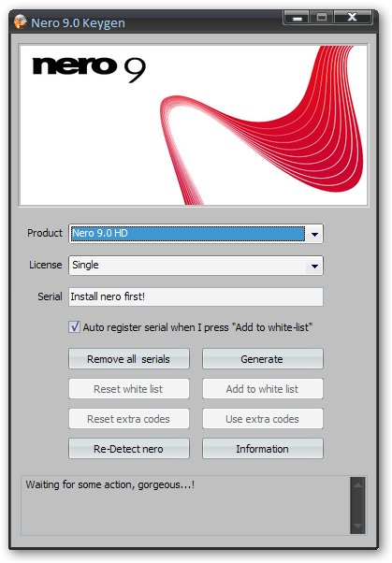Click the Nero flame icon in title bar
392x563 pixels.
point(21,22)
